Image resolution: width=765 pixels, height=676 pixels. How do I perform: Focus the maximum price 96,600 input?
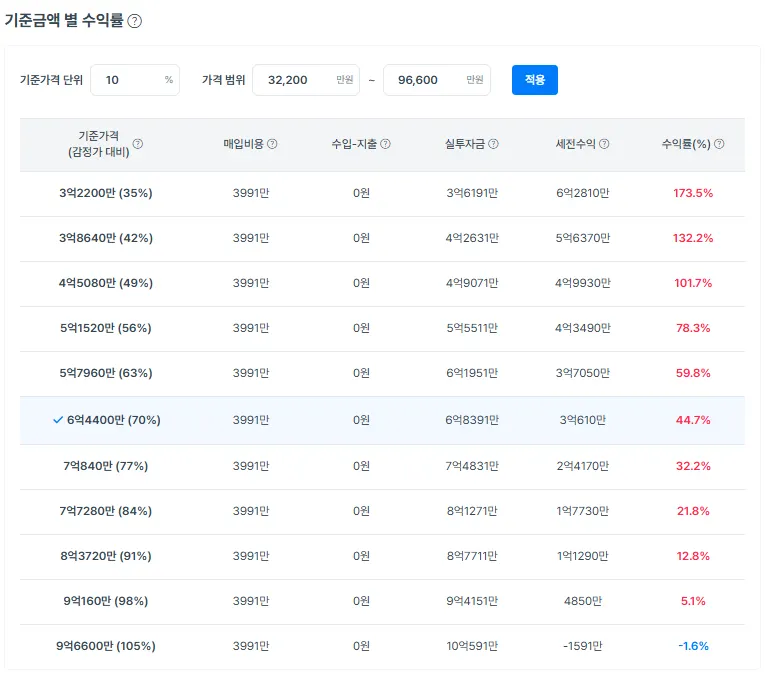click(437, 80)
